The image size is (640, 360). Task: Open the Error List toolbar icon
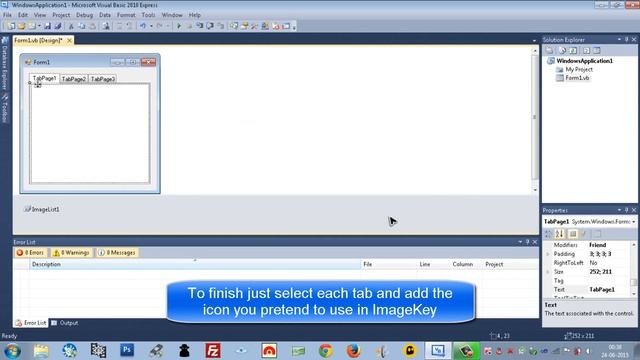276,26
